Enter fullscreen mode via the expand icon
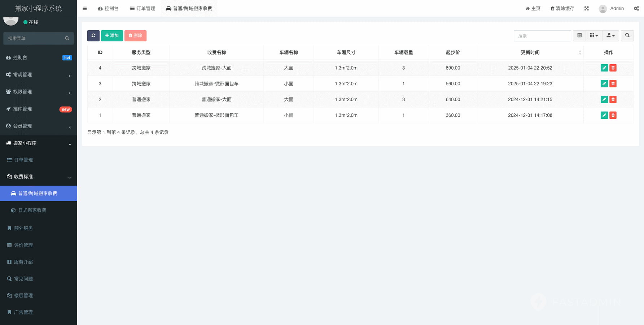Image resolution: width=644 pixels, height=325 pixels. tap(586, 8)
